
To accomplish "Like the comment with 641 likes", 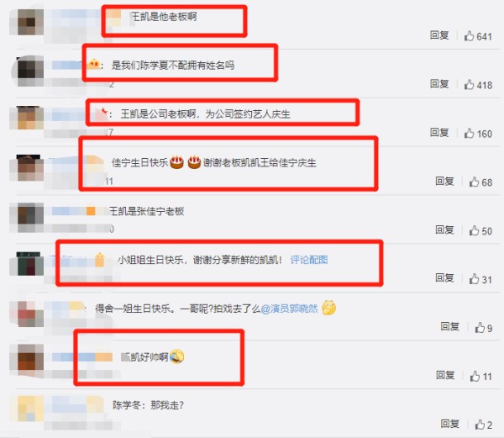I will click(x=470, y=36).
